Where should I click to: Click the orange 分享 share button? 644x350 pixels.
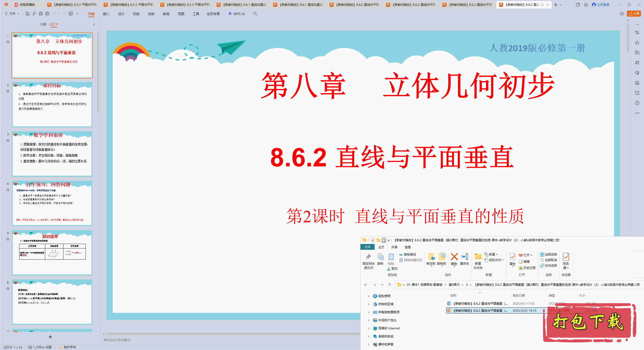[x=634, y=14]
